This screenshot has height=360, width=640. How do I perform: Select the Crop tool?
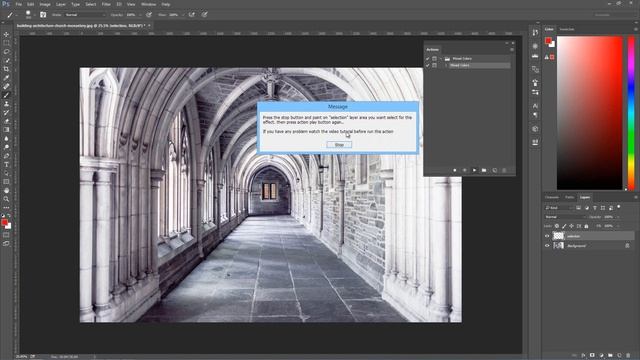coord(6,69)
